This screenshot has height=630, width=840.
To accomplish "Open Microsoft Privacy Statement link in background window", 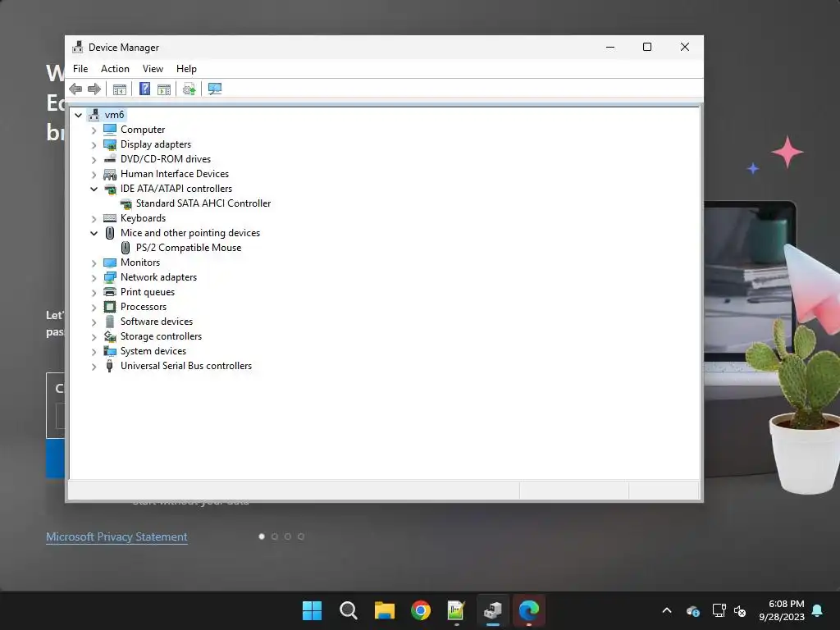I will click(x=116, y=536).
